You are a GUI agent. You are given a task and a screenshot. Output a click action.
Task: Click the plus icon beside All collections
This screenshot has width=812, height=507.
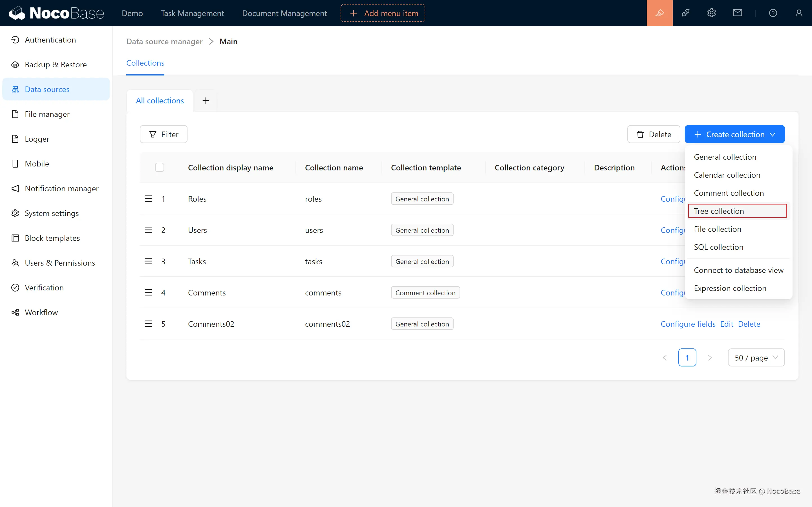point(206,101)
